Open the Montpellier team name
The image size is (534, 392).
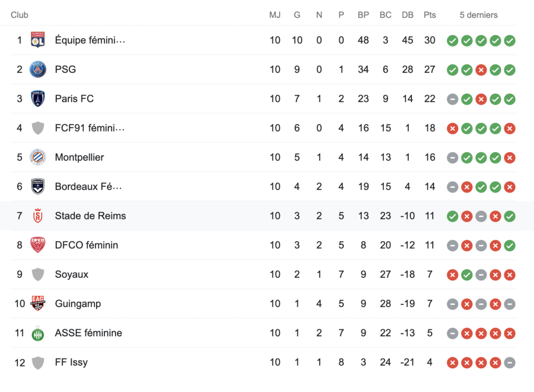tap(79, 157)
